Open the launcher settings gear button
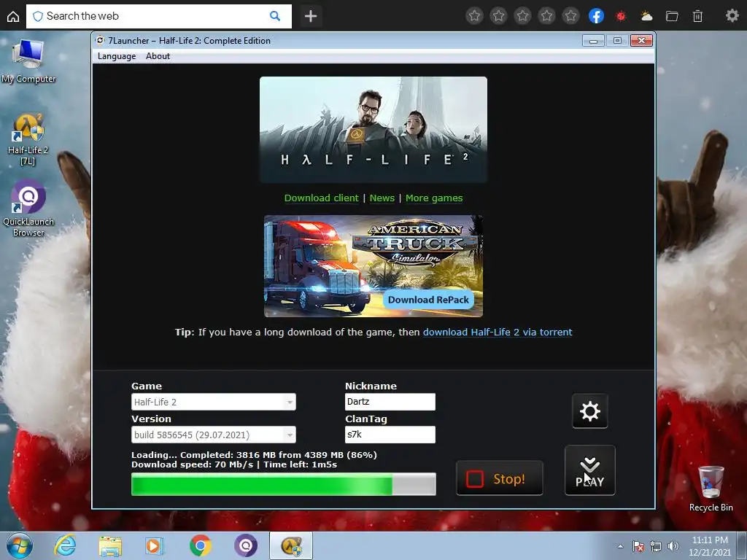The height and width of the screenshot is (560, 747). click(x=589, y=411)
